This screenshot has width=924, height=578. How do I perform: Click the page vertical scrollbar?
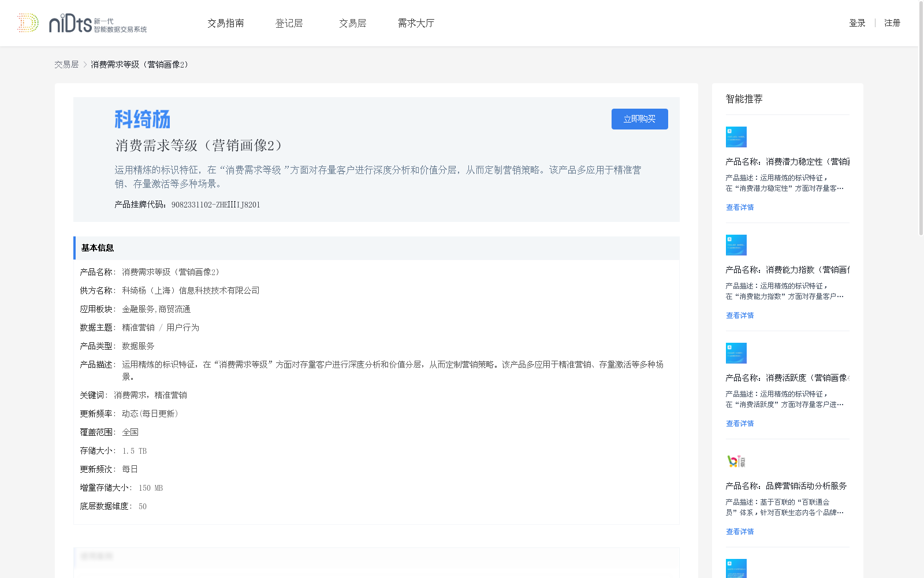click(921, 118)
